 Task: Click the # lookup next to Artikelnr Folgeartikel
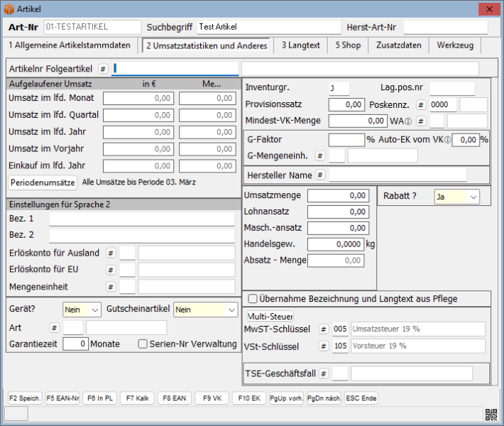[x=103, y=69]
